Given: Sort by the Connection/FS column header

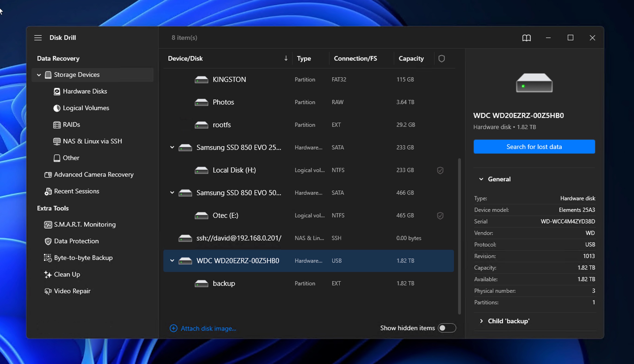Looking at the screenshot, I should point(355,59).
